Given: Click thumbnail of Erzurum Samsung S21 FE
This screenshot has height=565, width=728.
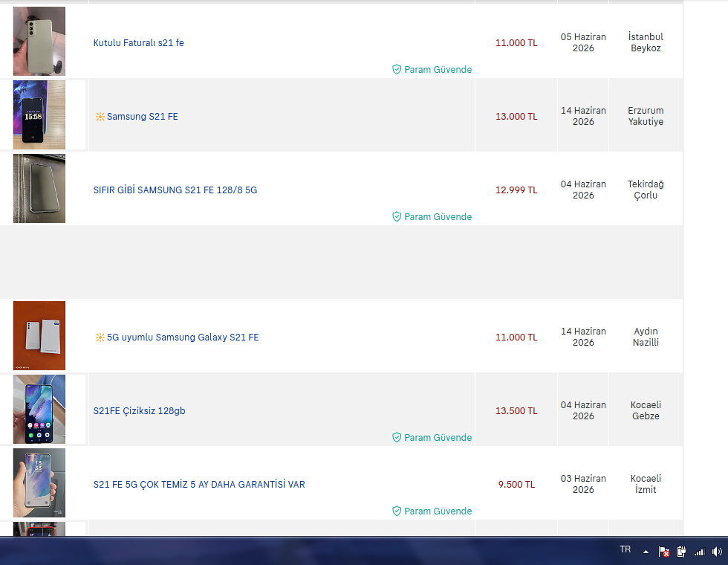Looking at the screenshot, I should pyautogui.click(x=39, y=114).
